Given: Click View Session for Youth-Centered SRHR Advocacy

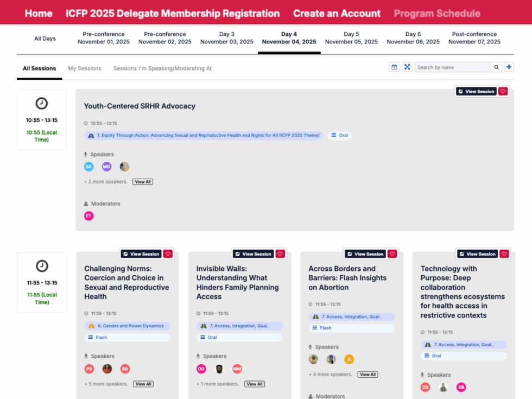Looking at the screenshot, I should pos(476,91).
